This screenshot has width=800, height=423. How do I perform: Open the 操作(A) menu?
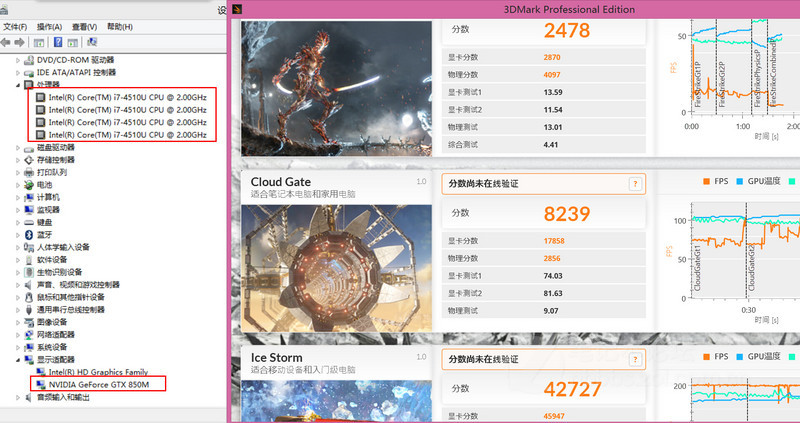point(49,27)
